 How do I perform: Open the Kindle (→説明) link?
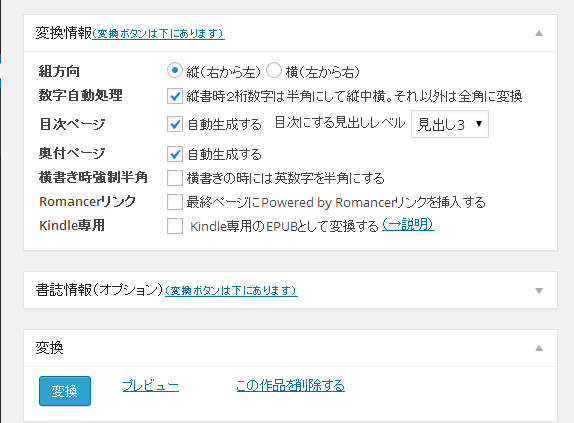tap(408, 224)
